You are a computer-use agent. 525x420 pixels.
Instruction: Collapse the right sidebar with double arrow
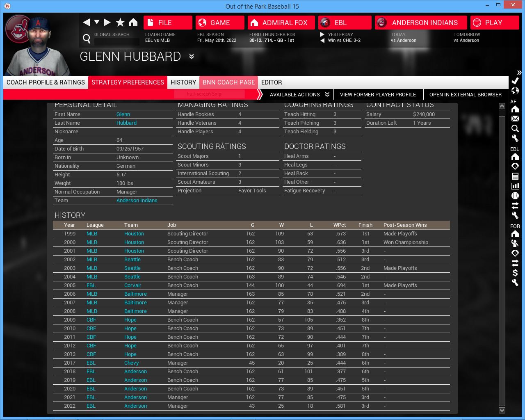click(519, 73)
